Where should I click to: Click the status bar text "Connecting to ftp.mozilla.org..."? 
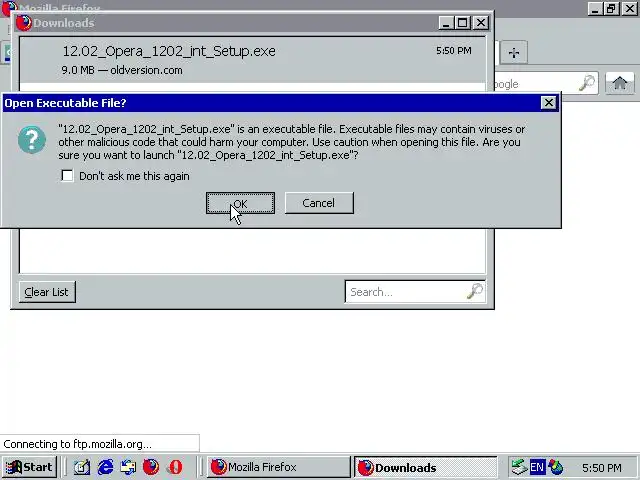[x=77, y=444]
